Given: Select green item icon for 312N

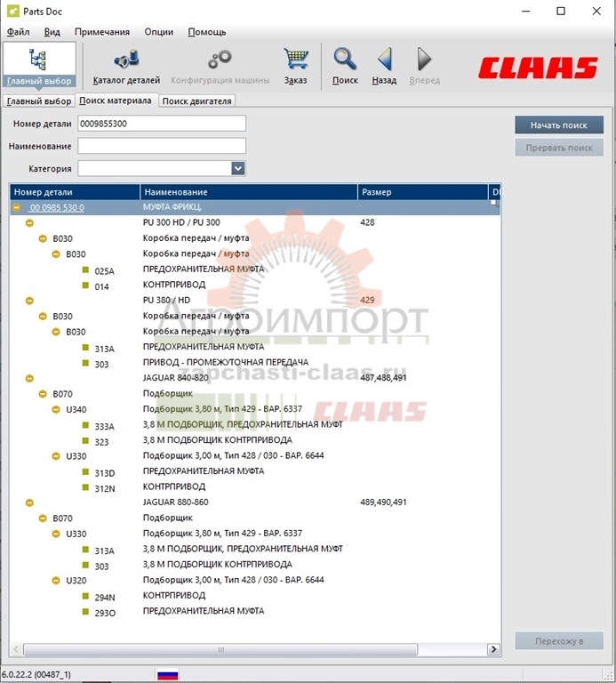Looking at the screenshot, I should [x=85, y=487].
